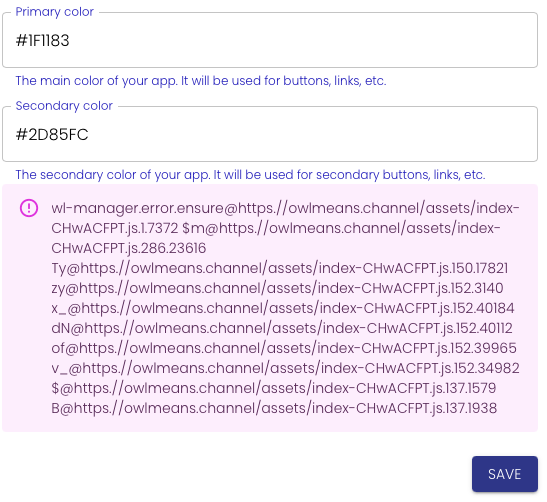Screen dimensions: 547x502
Task: Focus the Primary color input field
Action: coord(270,40)
